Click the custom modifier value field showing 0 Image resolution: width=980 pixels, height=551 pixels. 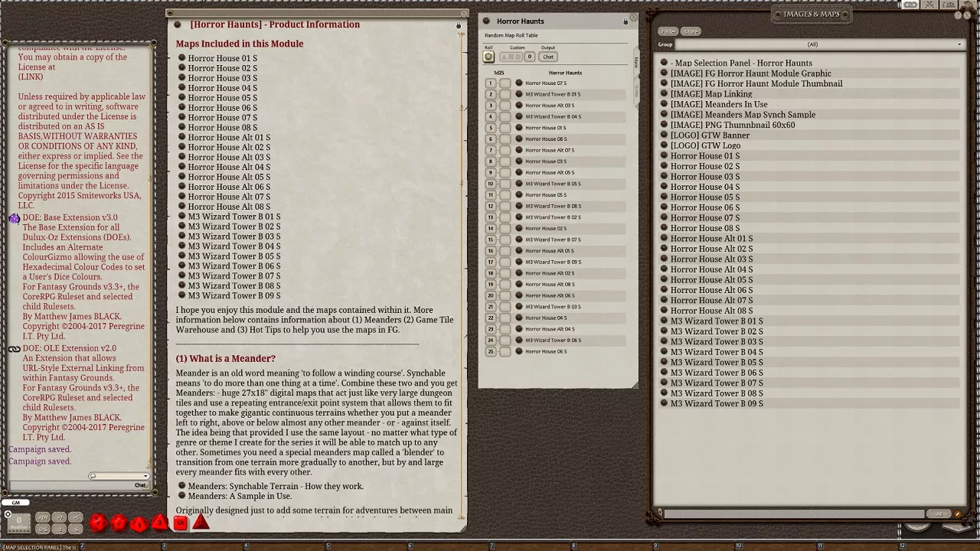529,57
